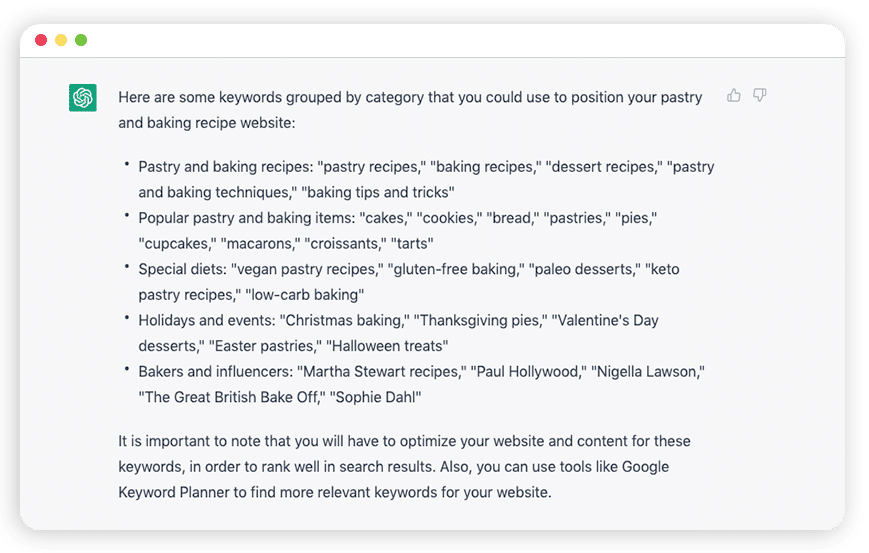This screenshot has width=869, height=553.
Task: Click the closing paragraph starting 'It is important'
Action: pyautogui.click(x=405, y=467)
